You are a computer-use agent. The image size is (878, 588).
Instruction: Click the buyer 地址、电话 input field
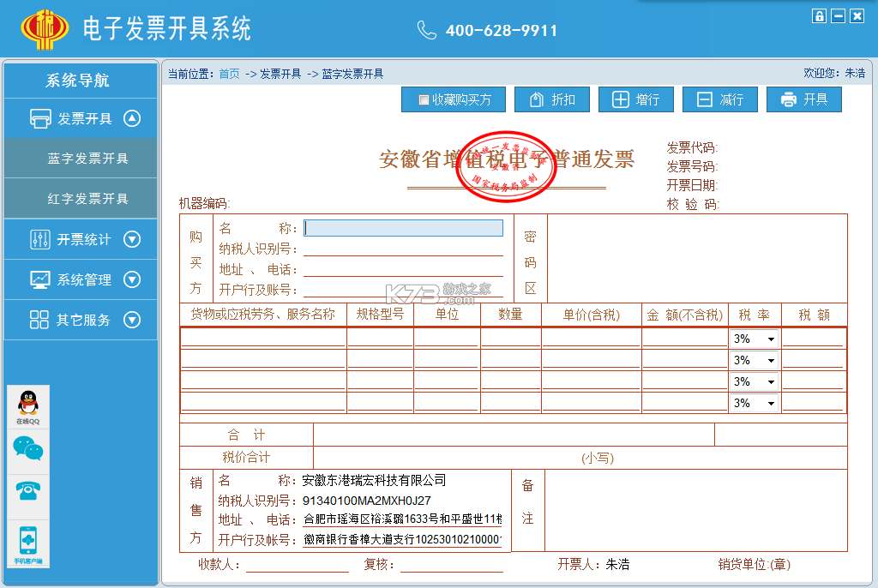coord(403,269)
